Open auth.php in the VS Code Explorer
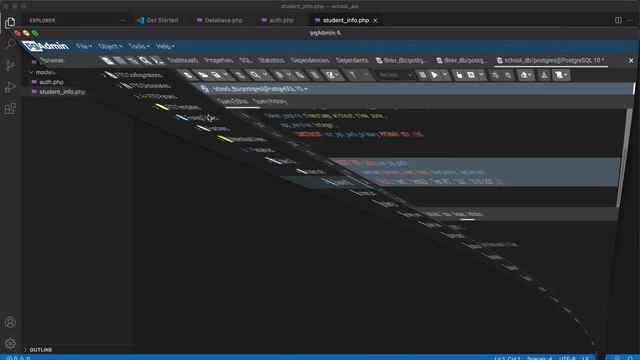 [x=51, y=82]
